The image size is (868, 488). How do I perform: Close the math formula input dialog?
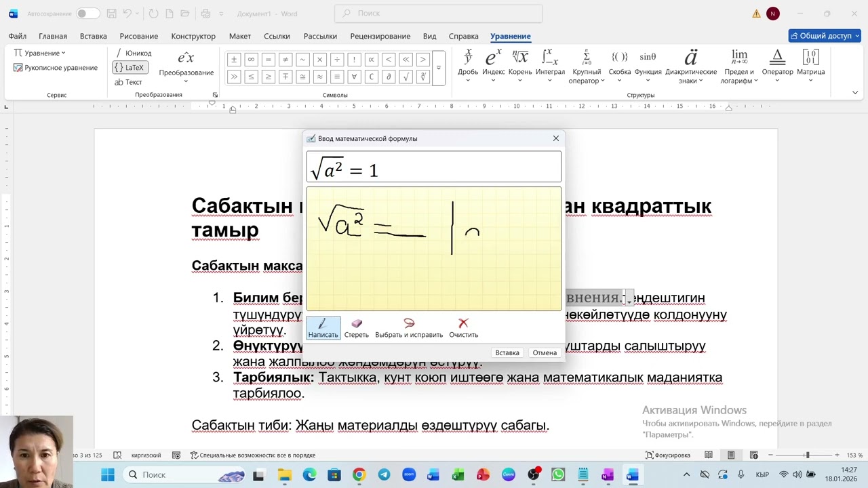[556, 138]
